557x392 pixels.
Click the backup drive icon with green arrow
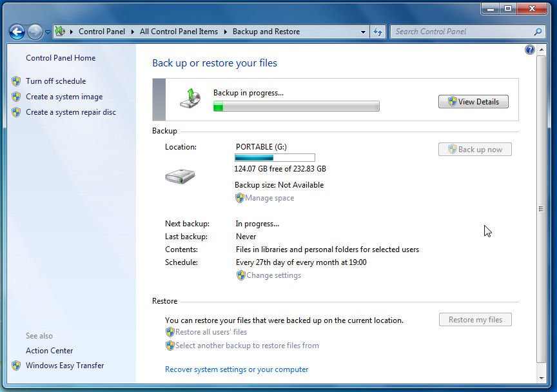tap(190, 99)
